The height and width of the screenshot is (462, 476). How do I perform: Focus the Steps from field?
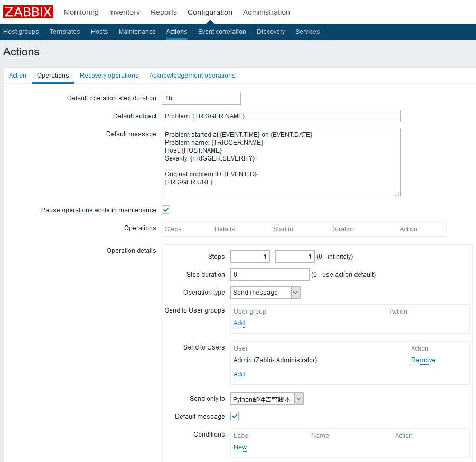click(x=250, y=257)
